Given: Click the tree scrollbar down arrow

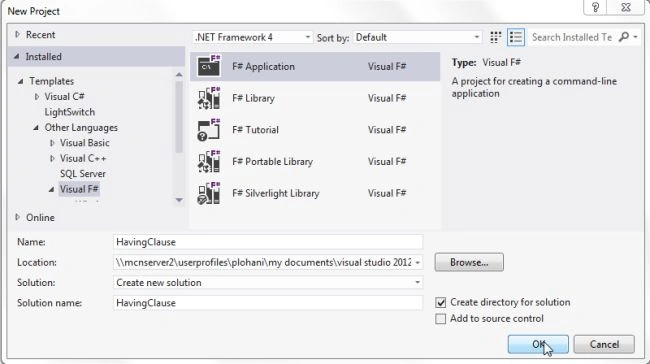Looking at the screenshot, I should [x=179, y=200].
